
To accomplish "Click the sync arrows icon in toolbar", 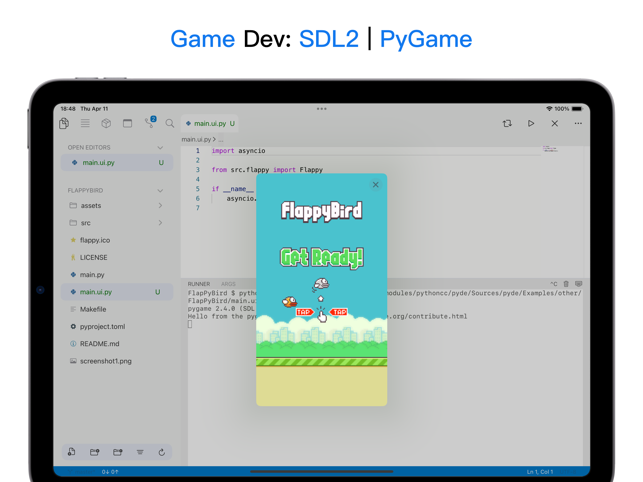I will pos(507,124).
